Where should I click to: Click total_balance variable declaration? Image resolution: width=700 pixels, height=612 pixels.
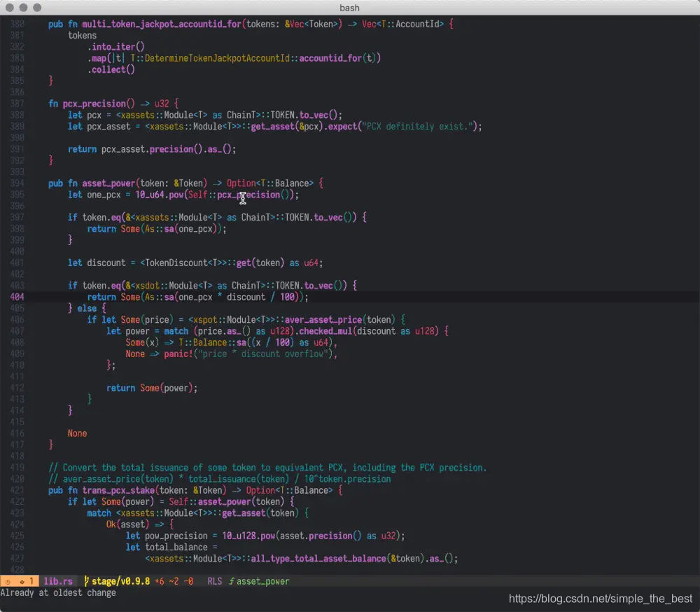click(176, 547)
